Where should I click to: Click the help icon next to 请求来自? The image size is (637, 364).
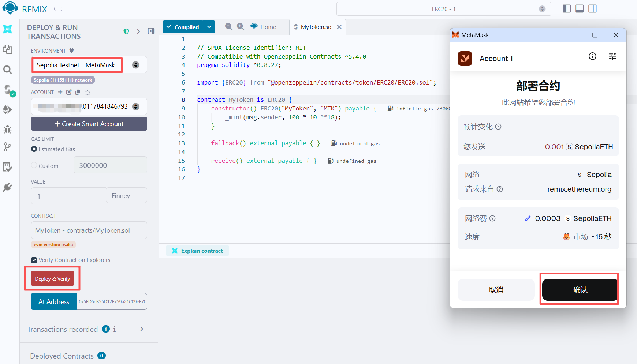click(500, 189)
